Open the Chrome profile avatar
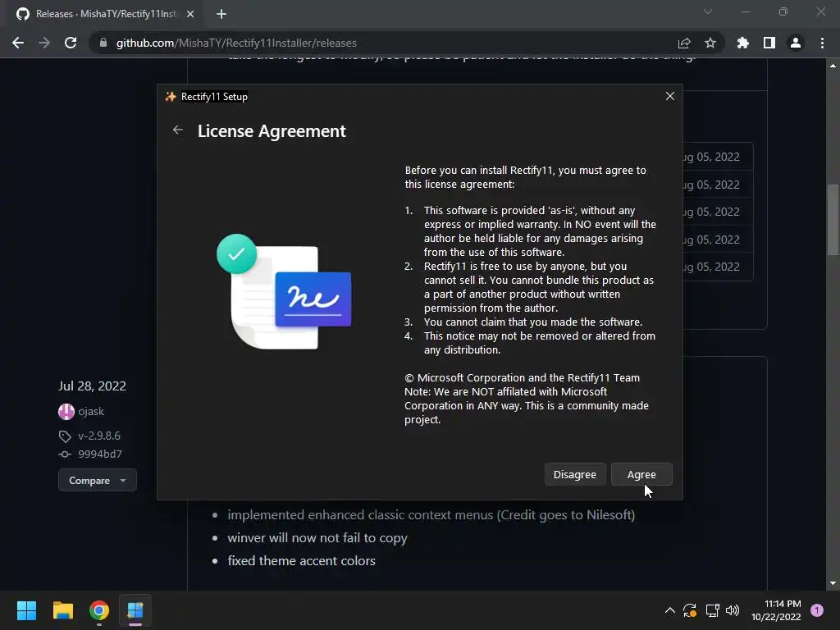This screenshot has height=630, width=840. click(796, 43)
